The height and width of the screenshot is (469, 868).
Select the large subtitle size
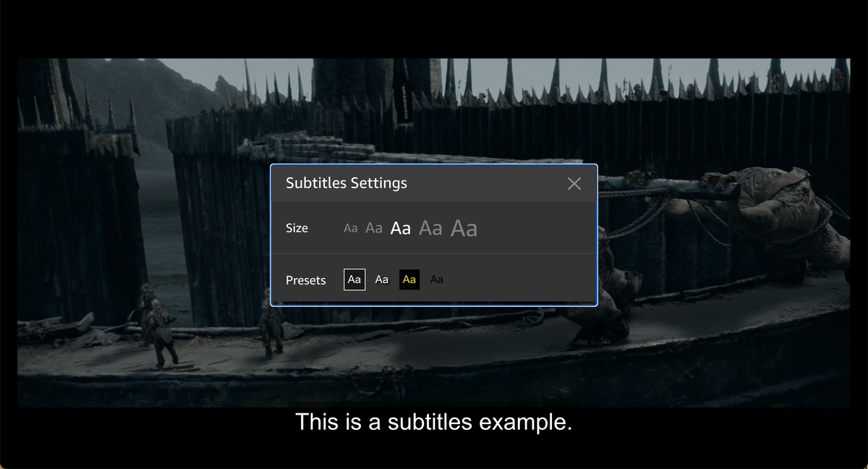(x=430, y=228)
